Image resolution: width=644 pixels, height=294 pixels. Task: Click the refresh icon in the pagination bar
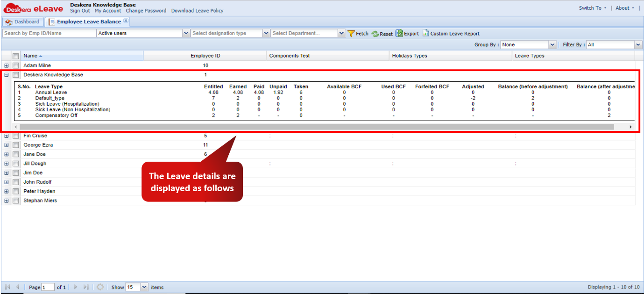[x=100, y=287]
